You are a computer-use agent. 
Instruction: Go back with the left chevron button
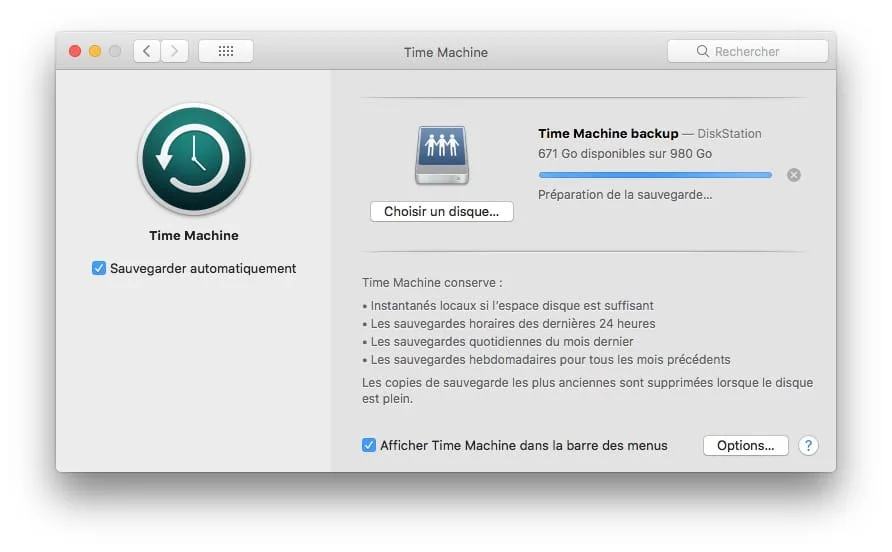(x=147, y=51)
